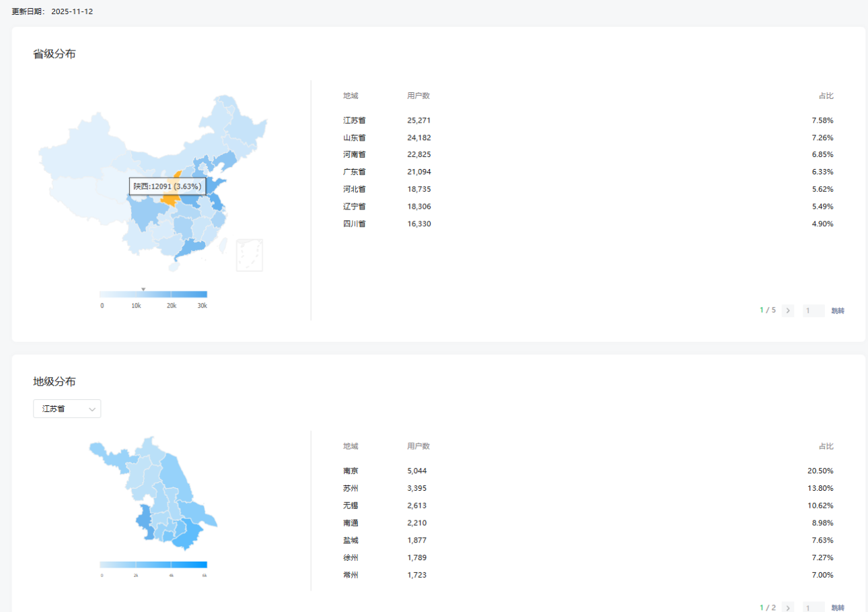Select the 常州 city row name
The width and height of the screenshot is (868, 612).
coord(351,575)
